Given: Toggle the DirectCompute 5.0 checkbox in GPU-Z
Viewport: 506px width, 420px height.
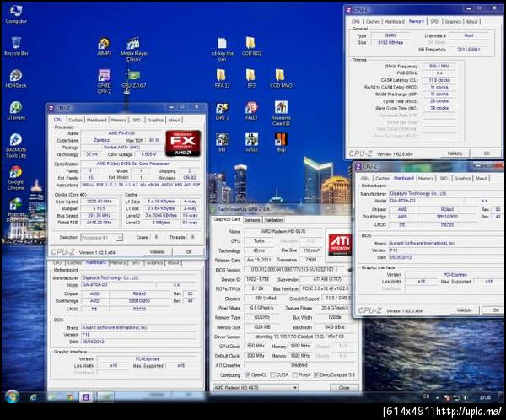Looking at the screenshot, I should [x=316, y=374].
